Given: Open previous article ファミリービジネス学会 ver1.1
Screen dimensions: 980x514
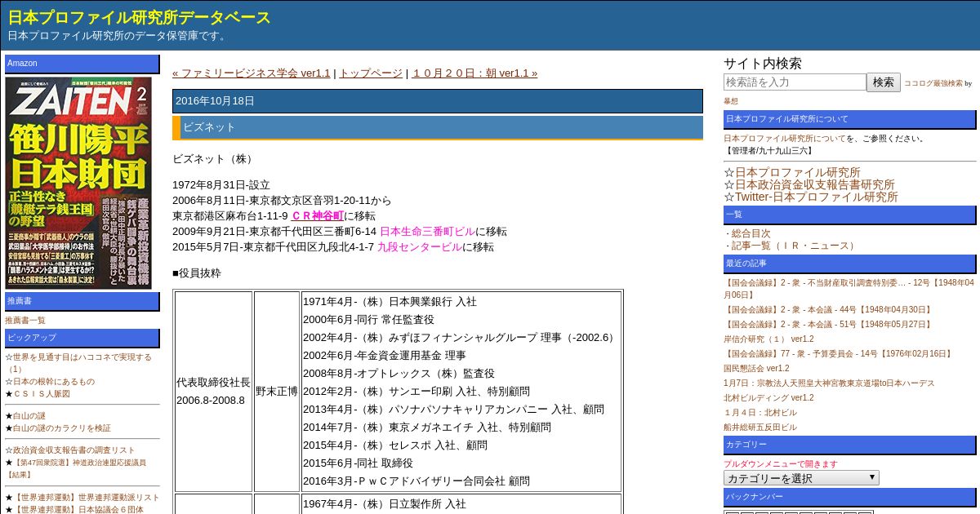Looking at the screenshot, I should [x=252, y=73].
